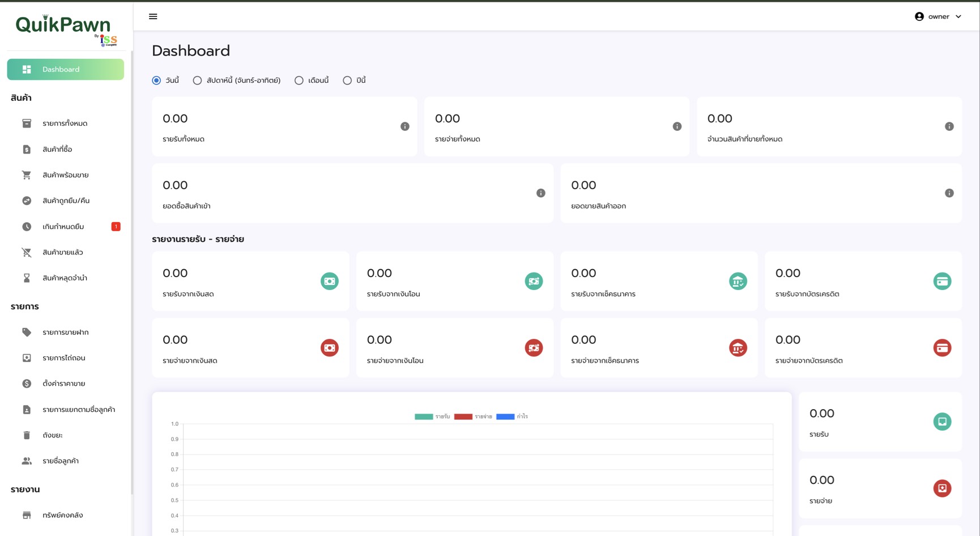Open สินค้าถูกยืม/คืน in the sidebar
980x536 pixels.
tap(66, 201)
